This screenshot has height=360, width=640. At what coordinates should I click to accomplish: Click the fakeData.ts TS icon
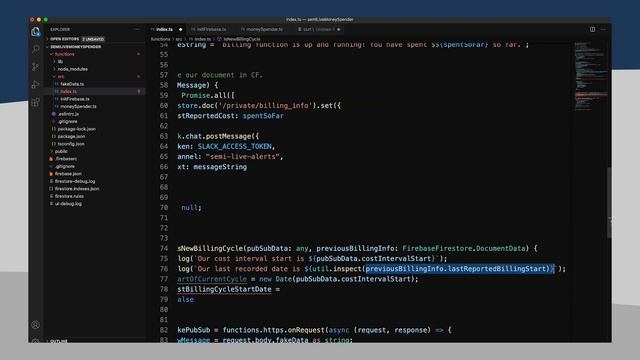pos(57,84)
